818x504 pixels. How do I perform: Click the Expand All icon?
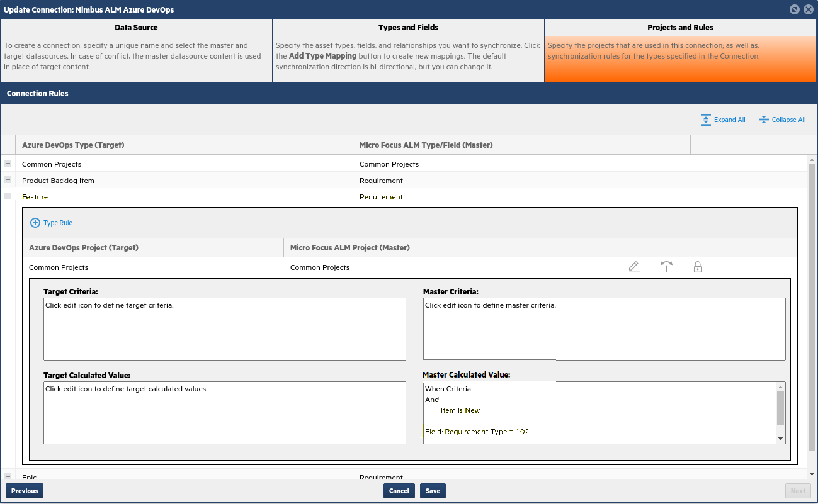tap(705, 120)
